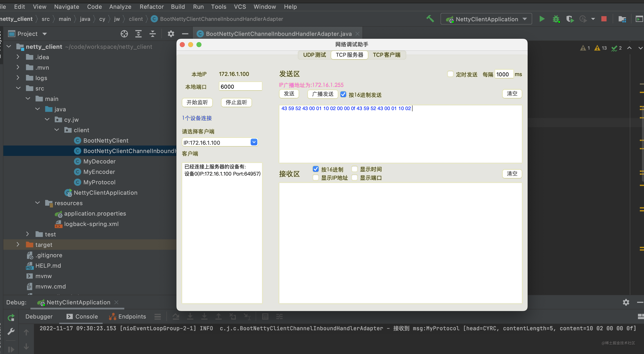Rerun NettyClientApplication in Debug panel

point(11,318)
